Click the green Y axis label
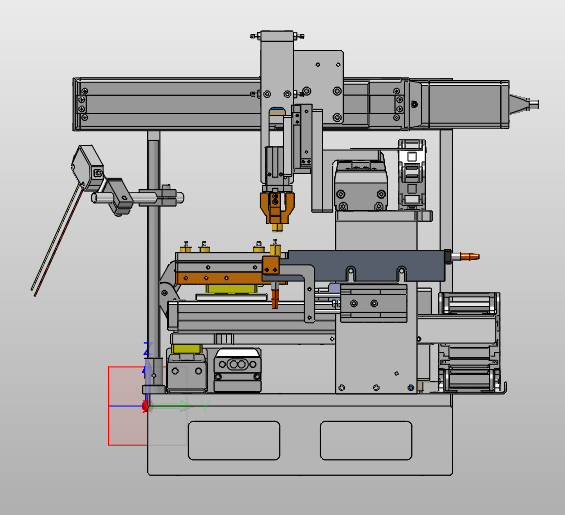Screen dimensions: 565x515 (205, 407)
